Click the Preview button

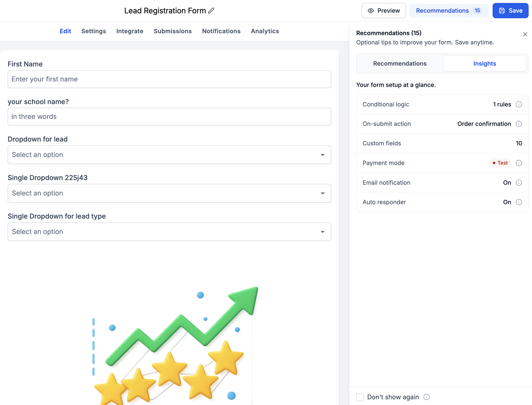click(384, 11)
